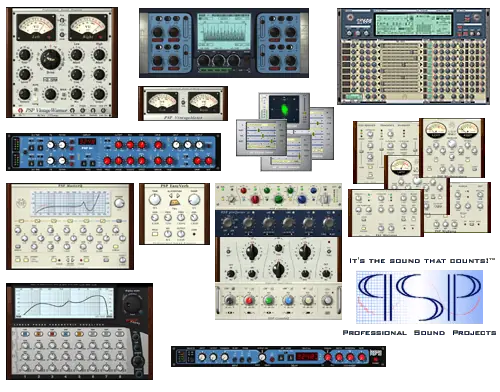The height and width of the screenshot is (392, 500).
Task: Click the red knob on the bottom PSP ConsoleQ strip
Action: tap(249, 300)
